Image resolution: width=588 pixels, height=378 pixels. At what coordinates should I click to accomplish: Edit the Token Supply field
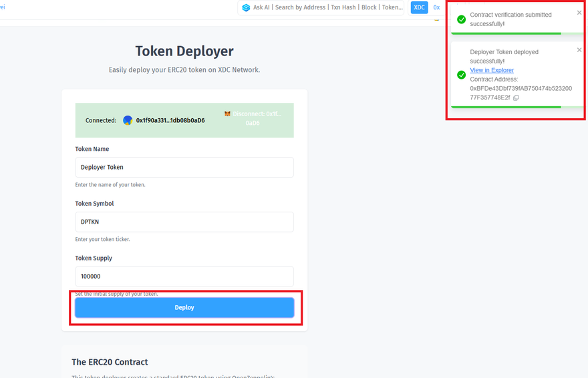184,276
